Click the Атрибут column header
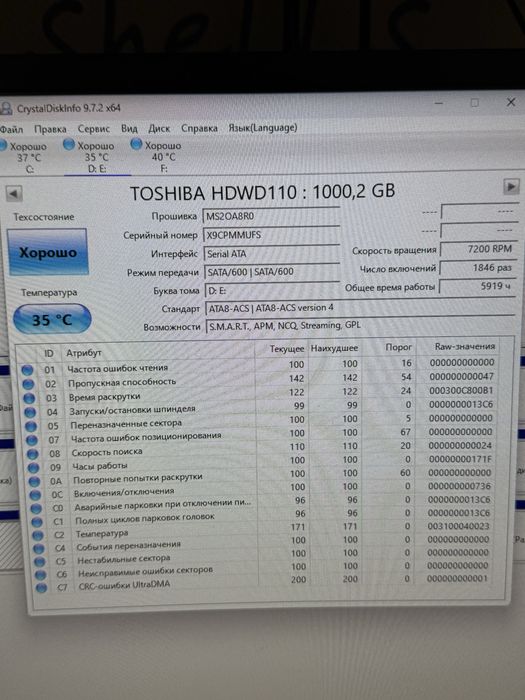 84,353
